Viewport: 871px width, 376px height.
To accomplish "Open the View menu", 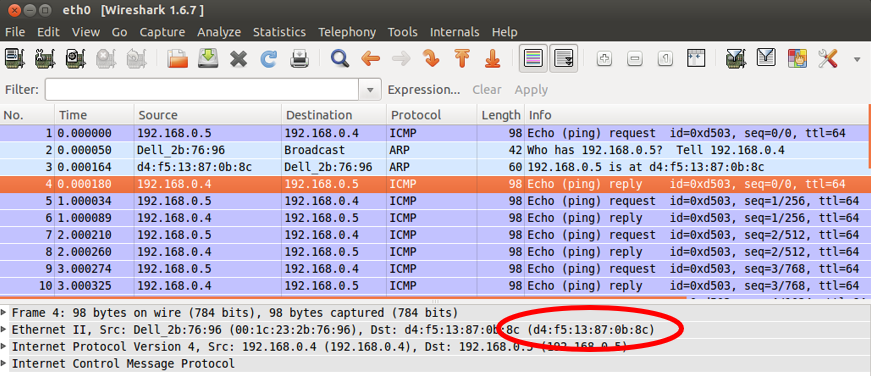I will 86,32.
